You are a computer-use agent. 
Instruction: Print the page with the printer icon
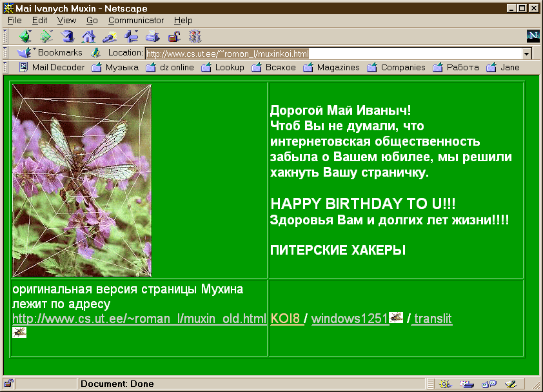(152, 36)
